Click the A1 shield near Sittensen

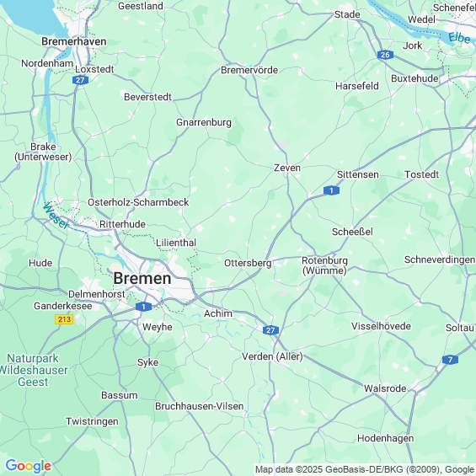pos(331,190)
